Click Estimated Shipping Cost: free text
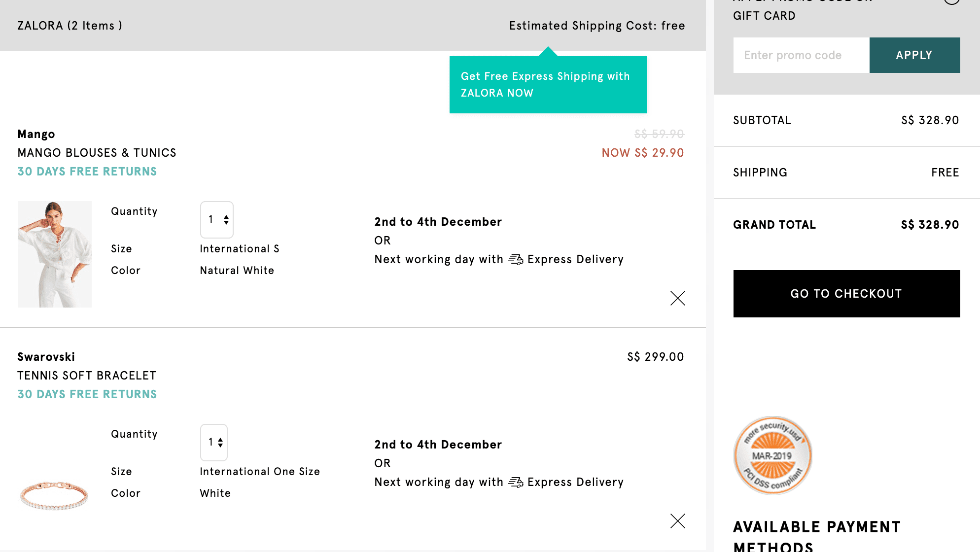Image resolution: width=980 pixels, height=552 pixels. pos(597,26)
